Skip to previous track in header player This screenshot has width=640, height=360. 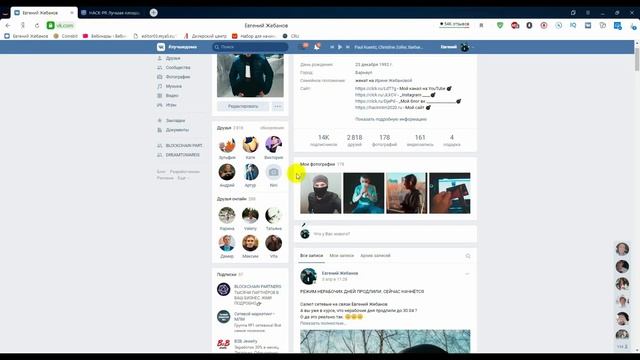pyautogui.click(x=332, y=47)
